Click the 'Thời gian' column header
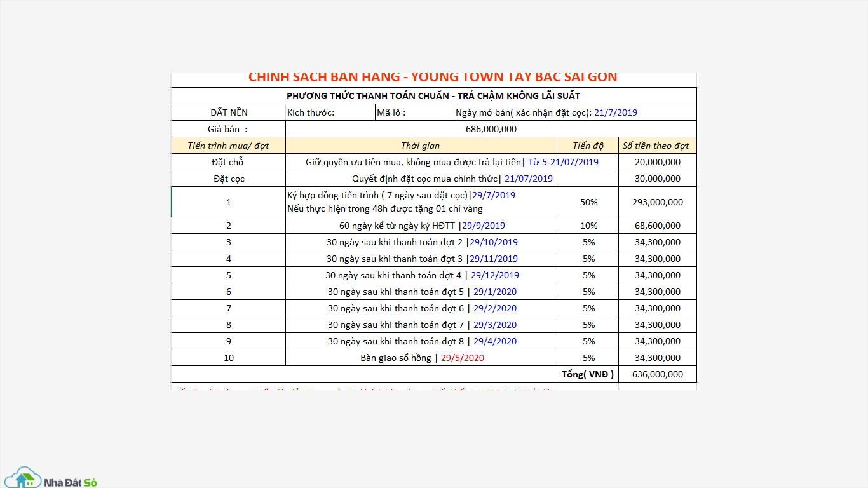 coord(423,146)
